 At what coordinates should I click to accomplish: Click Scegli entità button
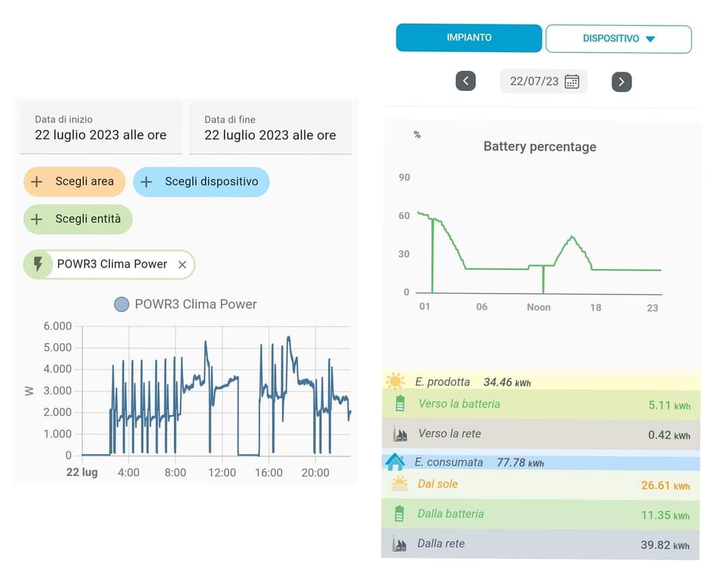point(78,219)
